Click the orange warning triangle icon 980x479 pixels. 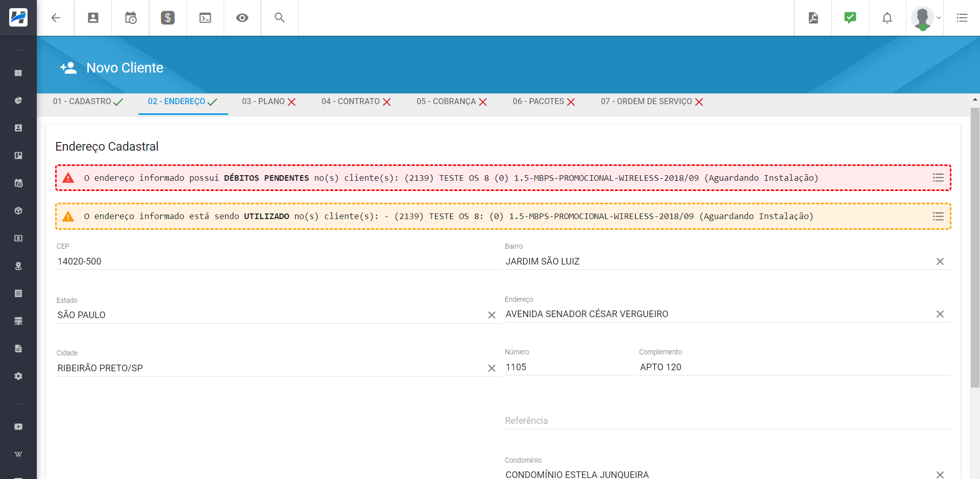point(68,217)
